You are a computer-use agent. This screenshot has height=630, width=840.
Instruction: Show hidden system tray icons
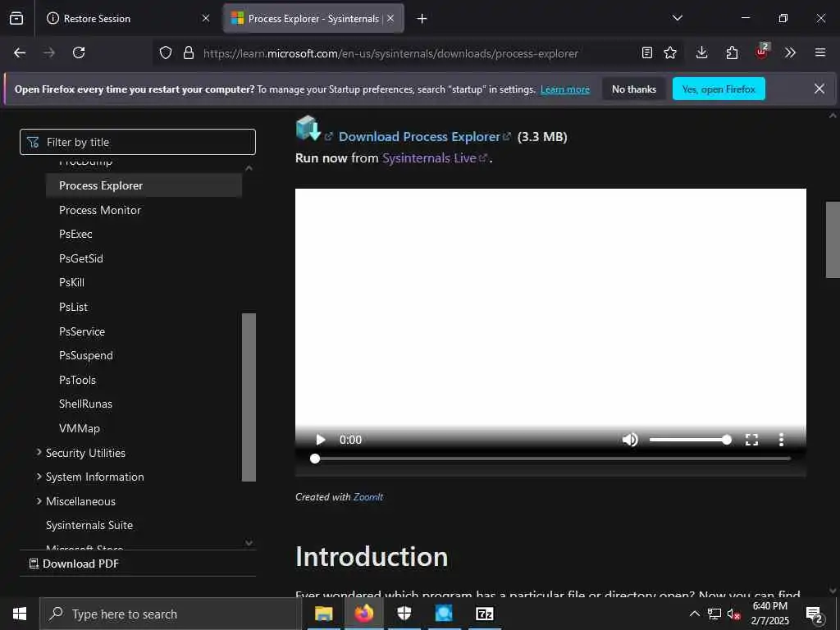click(694, 614)
